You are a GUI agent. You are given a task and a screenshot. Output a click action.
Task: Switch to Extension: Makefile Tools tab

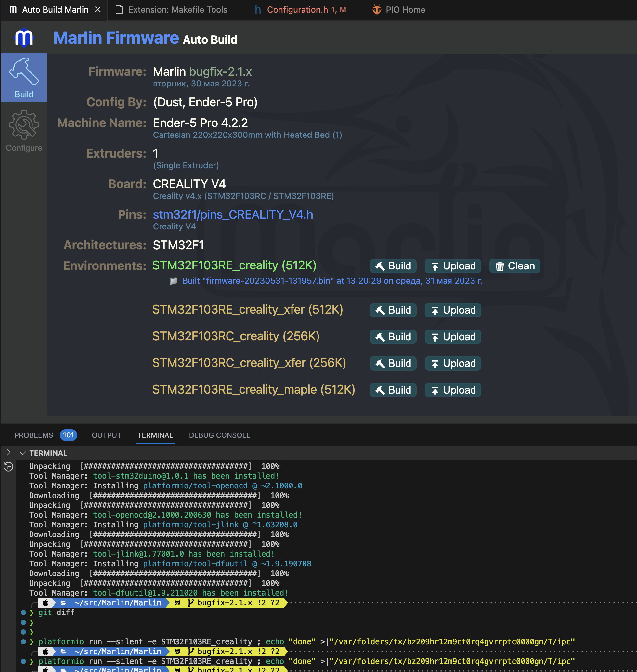coord(177,10)
